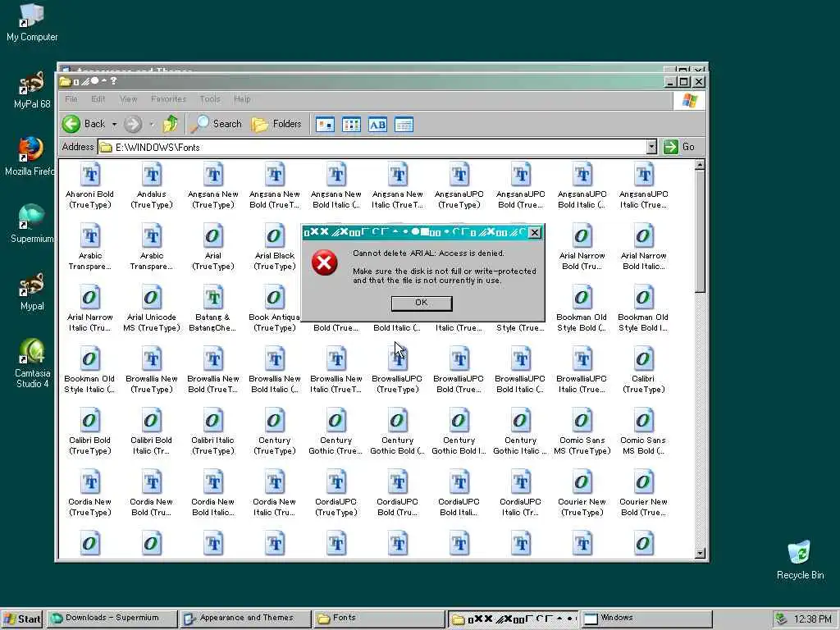Select the Arial Narrow Bold font icon
Screen dimensions: 840x630
(582, 247)
